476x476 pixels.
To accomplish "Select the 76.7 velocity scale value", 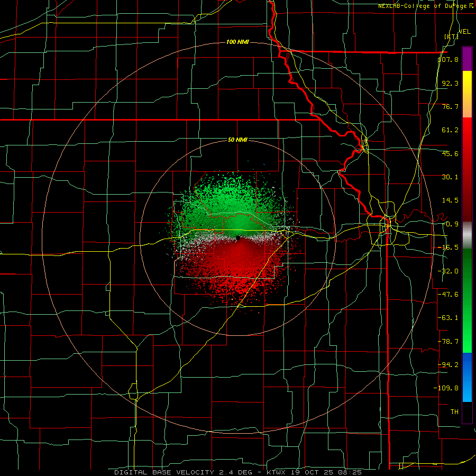I will pyautogui.click(x=450, y=106).
